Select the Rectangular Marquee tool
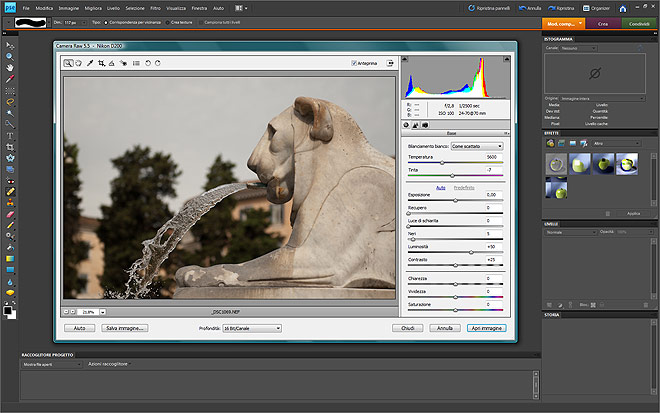This screenshot has width=660, height=413. coord(10,91)
